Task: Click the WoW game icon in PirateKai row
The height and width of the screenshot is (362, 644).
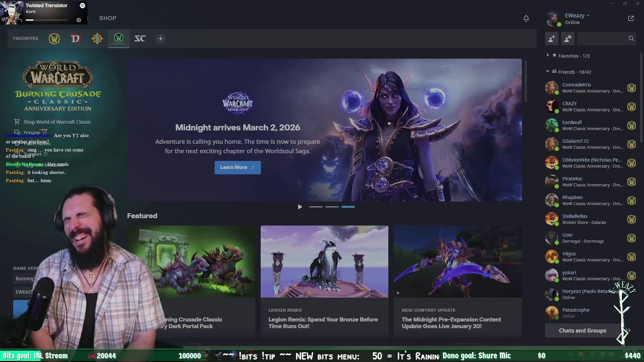Action: tap(631, 182)
